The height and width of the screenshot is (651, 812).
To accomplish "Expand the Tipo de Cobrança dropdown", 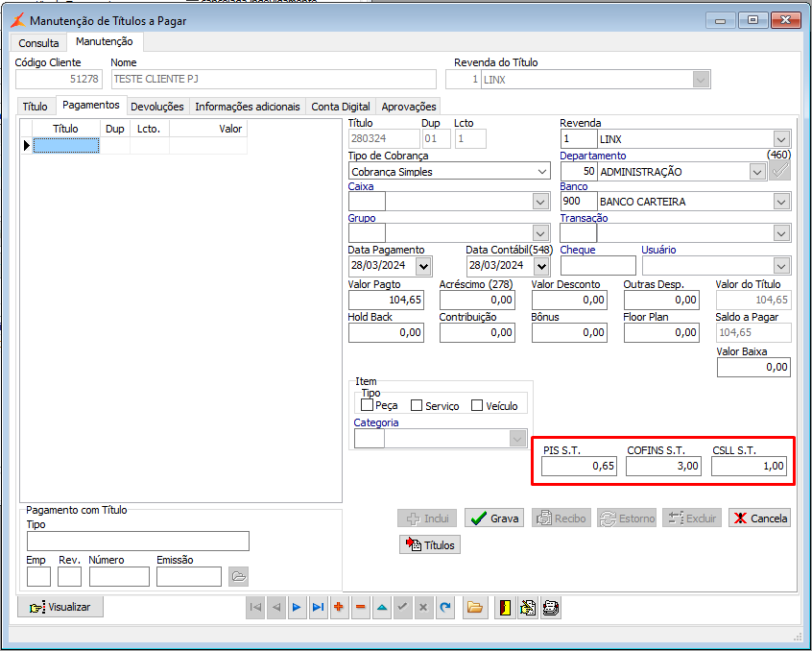I will 542,171.
